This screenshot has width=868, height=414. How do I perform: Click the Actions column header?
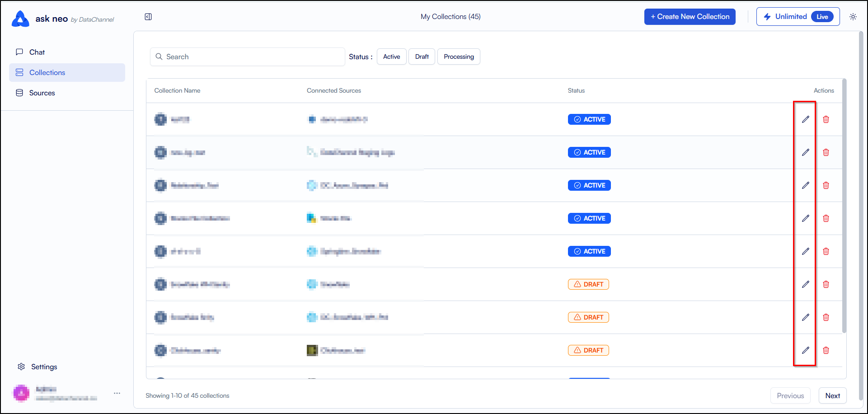(x=824, y=90)
